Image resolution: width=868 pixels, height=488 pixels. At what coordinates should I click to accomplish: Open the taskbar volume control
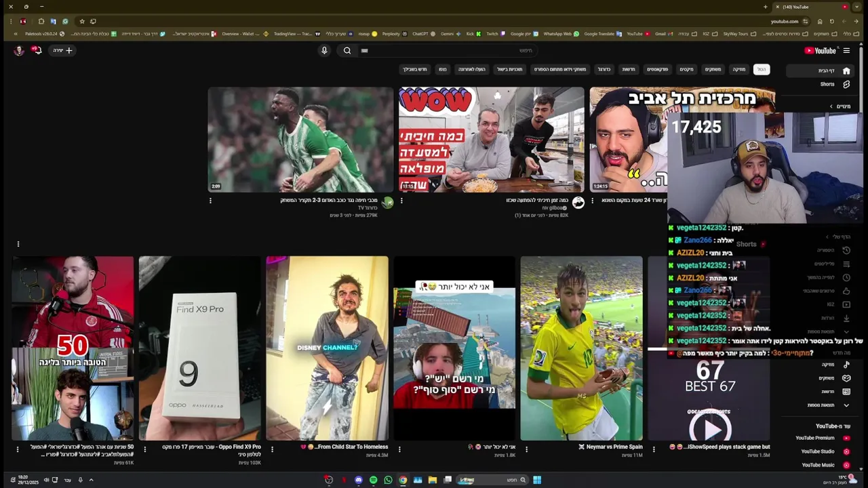[x=46, y=480]
